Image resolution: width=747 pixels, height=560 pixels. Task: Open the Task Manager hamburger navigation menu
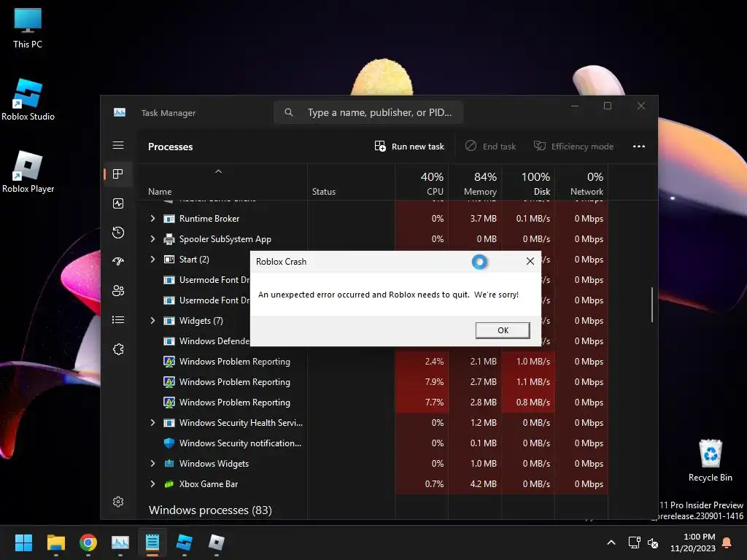point(118,145)
